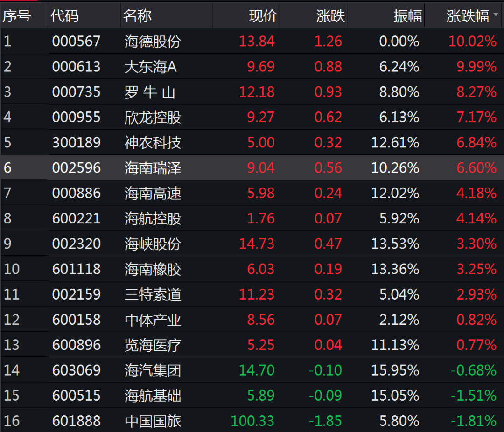Click -1.51% change for 海航基础
Viewport: 504px width, 432px height.
tap(474, 396)
